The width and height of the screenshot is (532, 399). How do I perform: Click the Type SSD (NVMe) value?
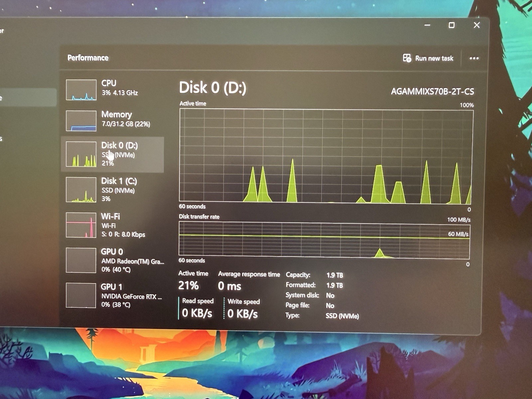[342, 316]
